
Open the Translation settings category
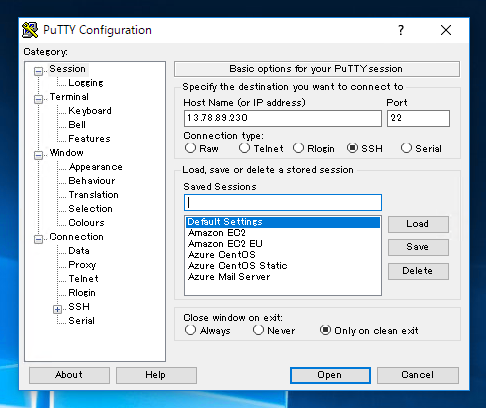click(x=93, y=195)
